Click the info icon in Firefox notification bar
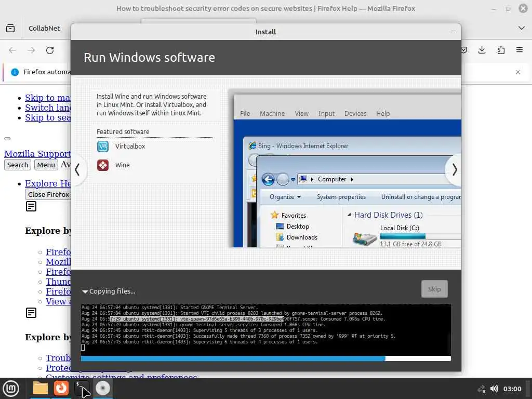 click(x=15, y=72)
